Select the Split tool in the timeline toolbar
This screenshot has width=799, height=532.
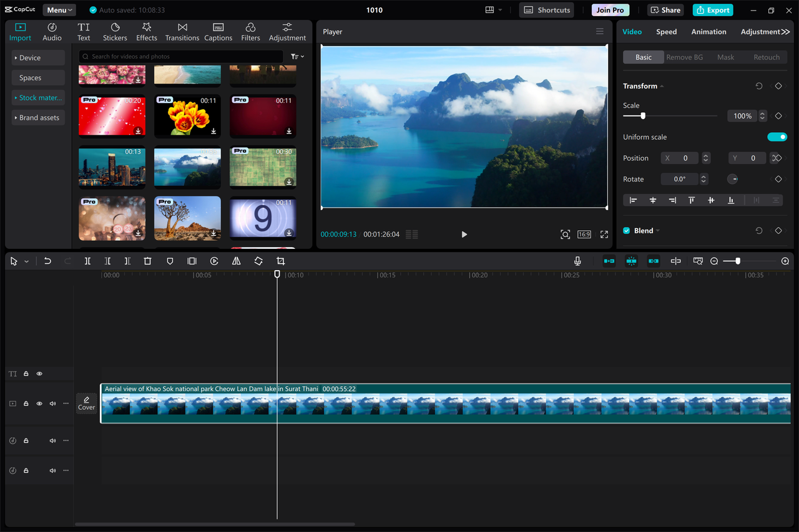87,261
